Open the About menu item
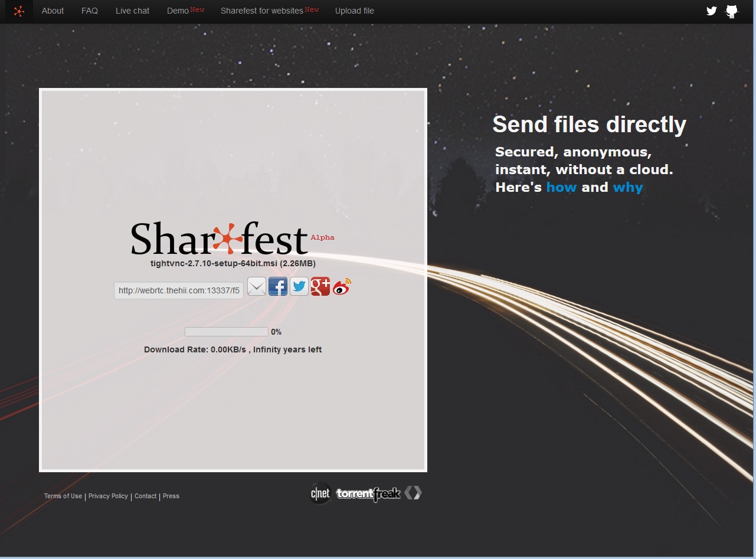 point(53,11)
